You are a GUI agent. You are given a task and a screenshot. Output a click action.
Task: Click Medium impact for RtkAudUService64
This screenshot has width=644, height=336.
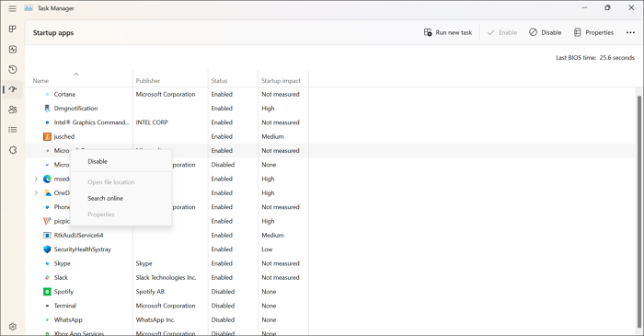272,235
